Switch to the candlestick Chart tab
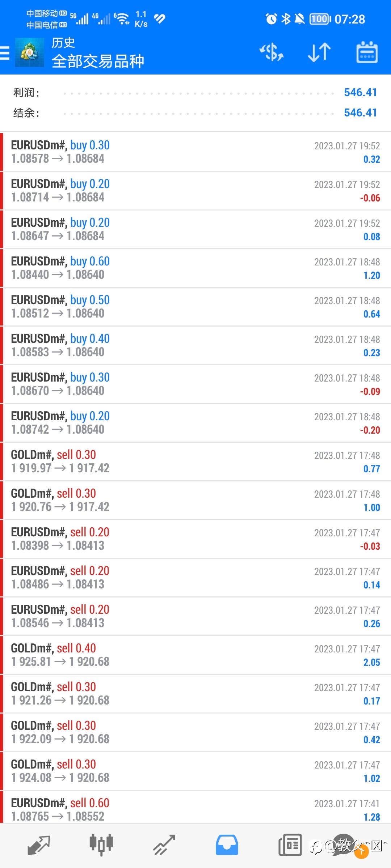The width and height of the screenshot is (391, 868). (x=101, y=845)
